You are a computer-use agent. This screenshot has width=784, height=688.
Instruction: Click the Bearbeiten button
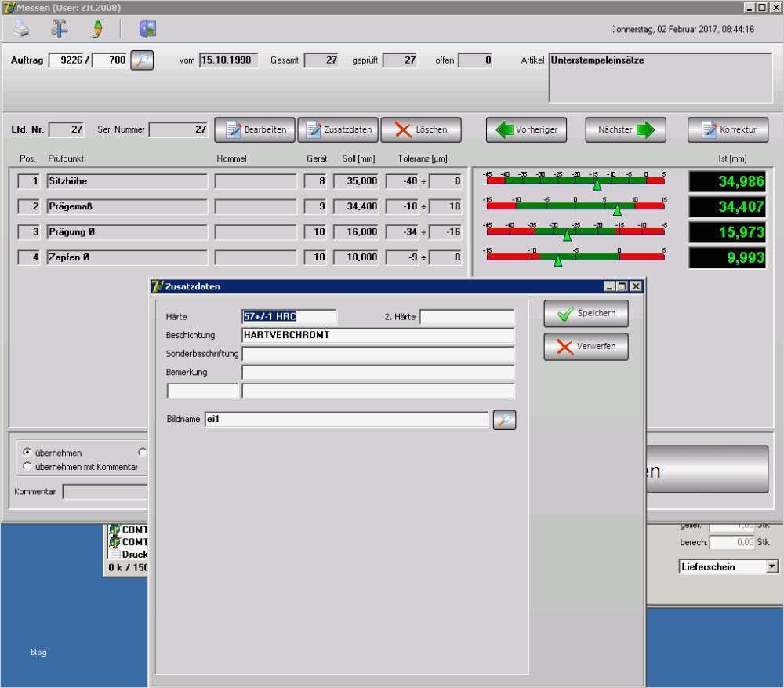[255, 129]
